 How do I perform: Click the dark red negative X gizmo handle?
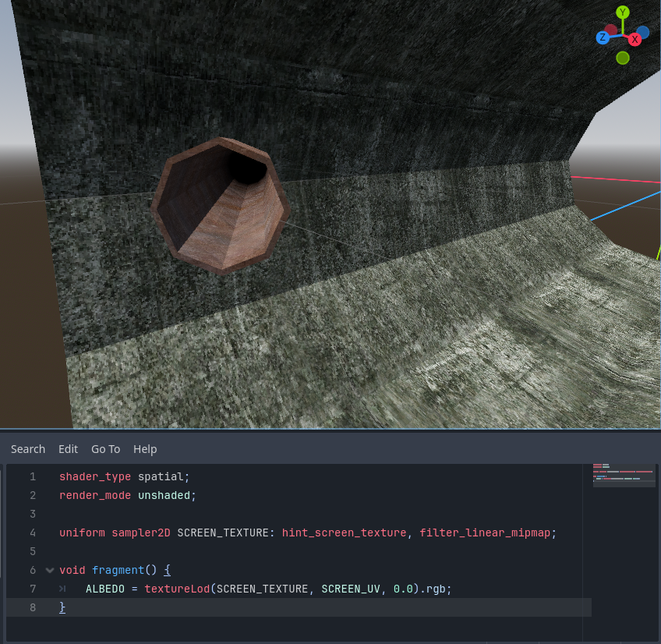point(611,30)
